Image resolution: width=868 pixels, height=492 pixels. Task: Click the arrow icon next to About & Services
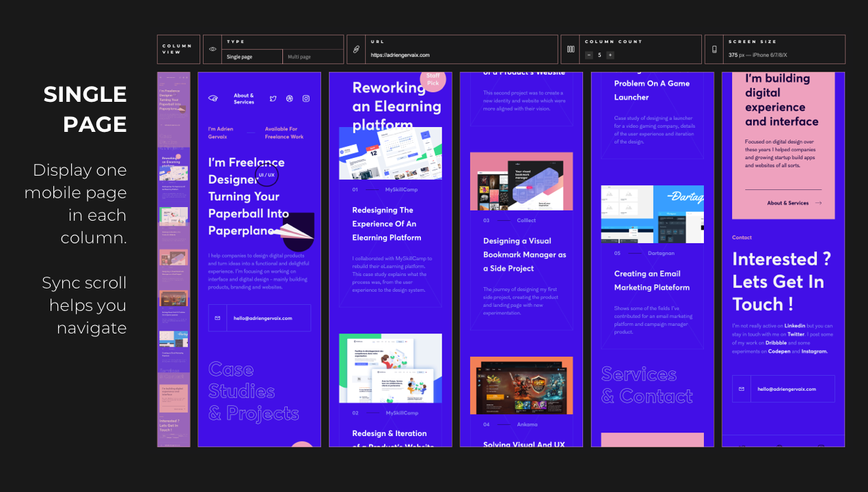(818, 203)
